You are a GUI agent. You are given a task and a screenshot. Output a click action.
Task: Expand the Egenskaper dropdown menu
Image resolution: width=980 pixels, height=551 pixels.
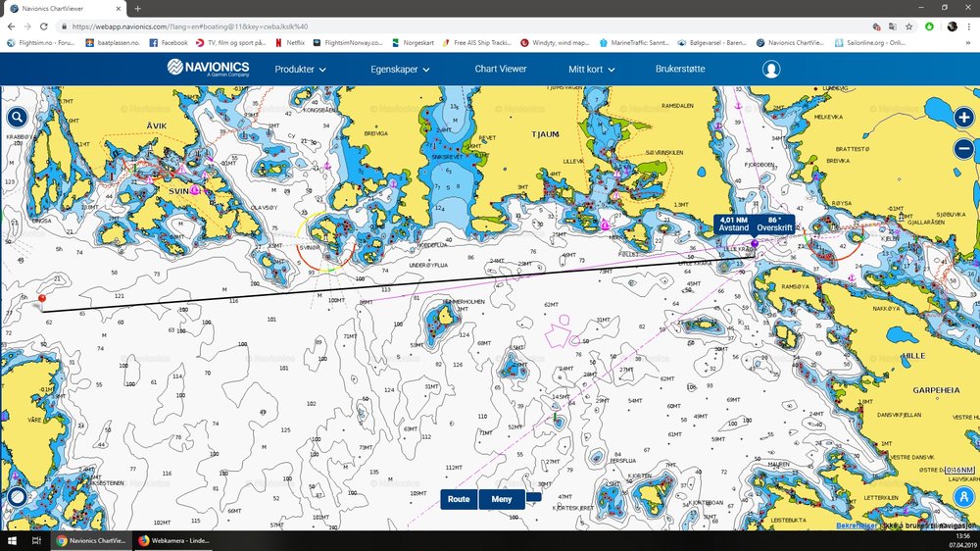(400, 69)
